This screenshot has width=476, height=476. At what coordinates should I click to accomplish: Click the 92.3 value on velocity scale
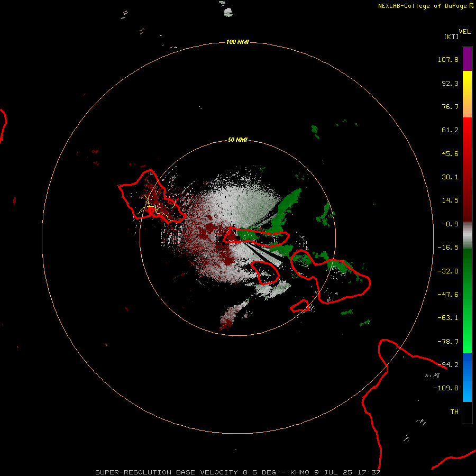pyautogui.click(x=450, y=83)
